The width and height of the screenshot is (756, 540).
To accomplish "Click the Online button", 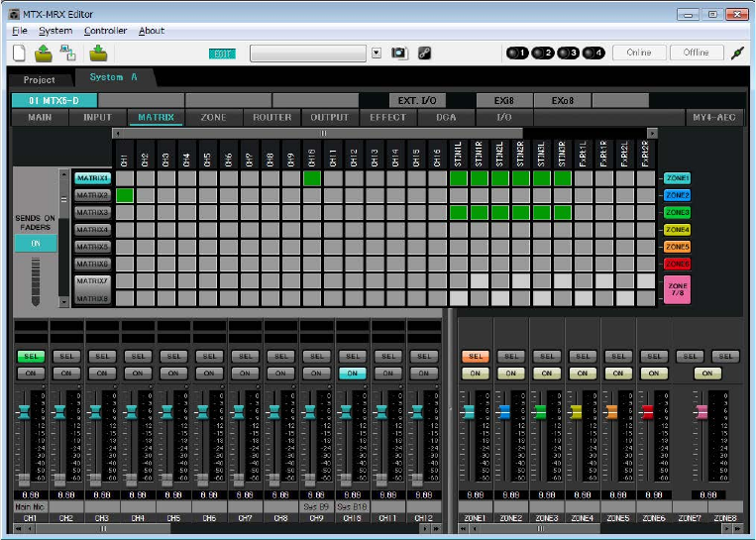I will coord(638,53).
